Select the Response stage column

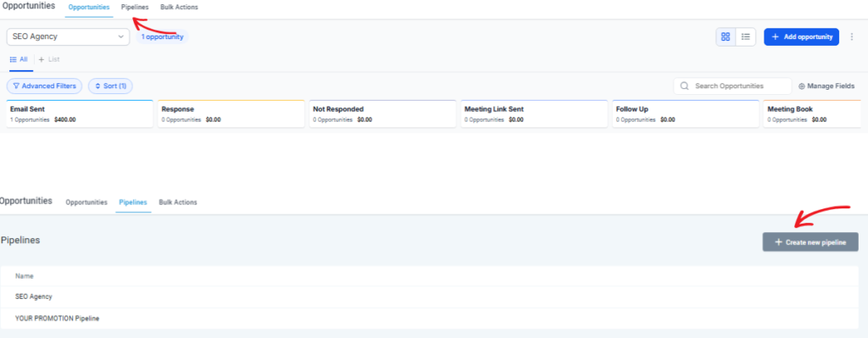(231, 114)
